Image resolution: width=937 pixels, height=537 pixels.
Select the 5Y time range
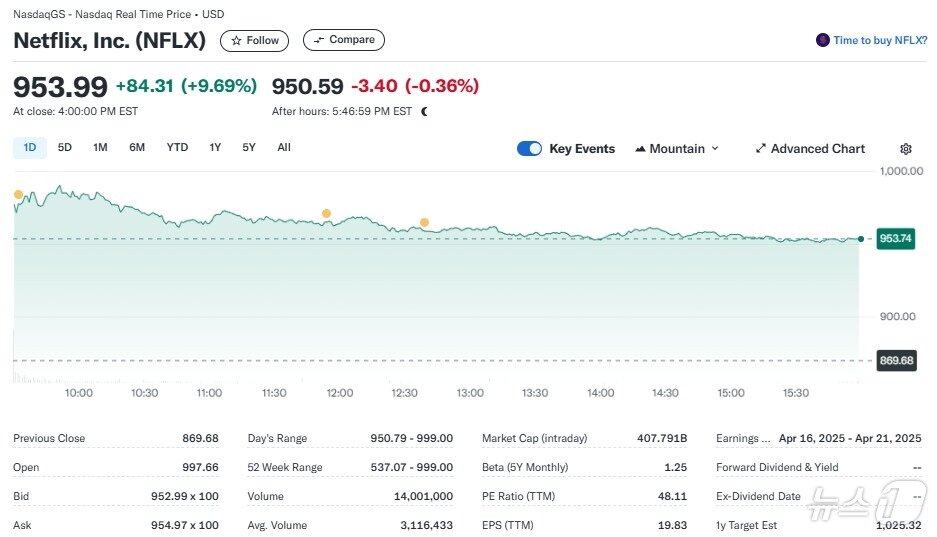(249, 148)
